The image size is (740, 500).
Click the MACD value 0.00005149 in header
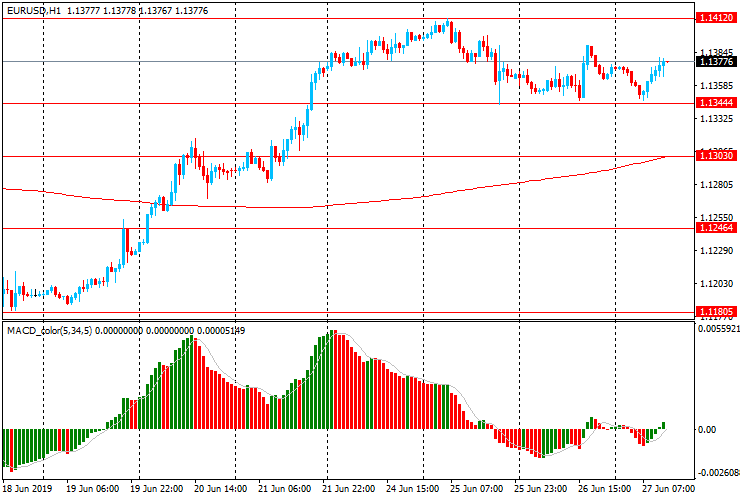221,331
